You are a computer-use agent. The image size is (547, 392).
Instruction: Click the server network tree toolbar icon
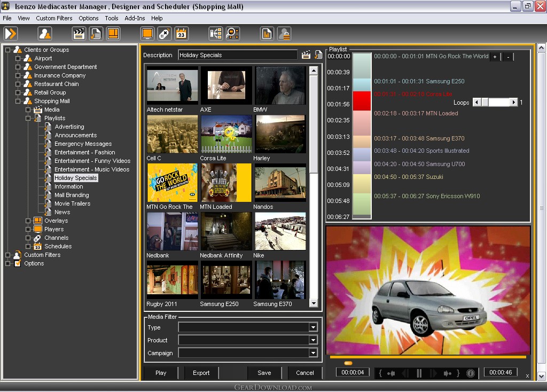(216, 34)
